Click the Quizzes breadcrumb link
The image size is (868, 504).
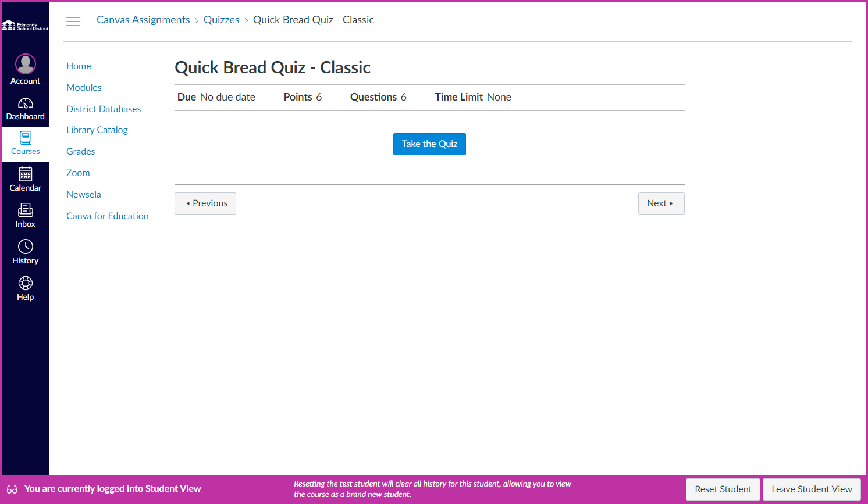tap(222, 20)
